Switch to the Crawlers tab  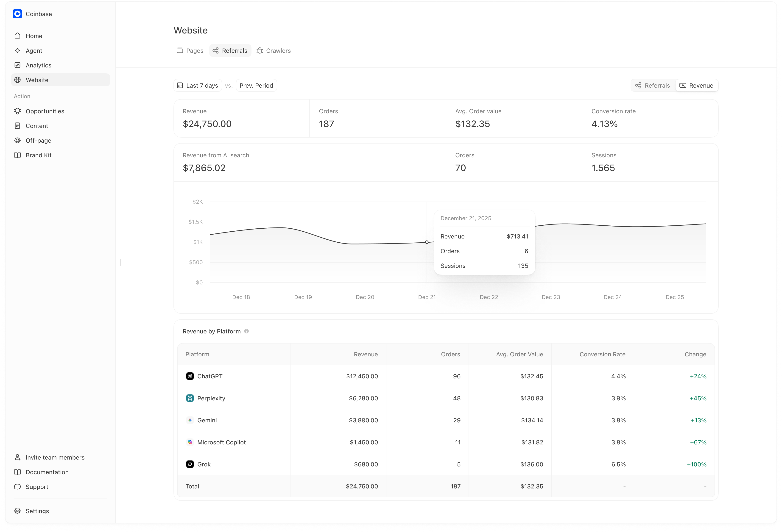pyautogui.click(x=273, y=50)
